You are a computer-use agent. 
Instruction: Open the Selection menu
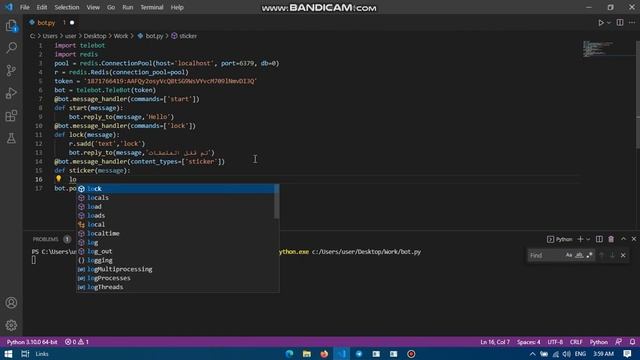(x=67, y=7)
